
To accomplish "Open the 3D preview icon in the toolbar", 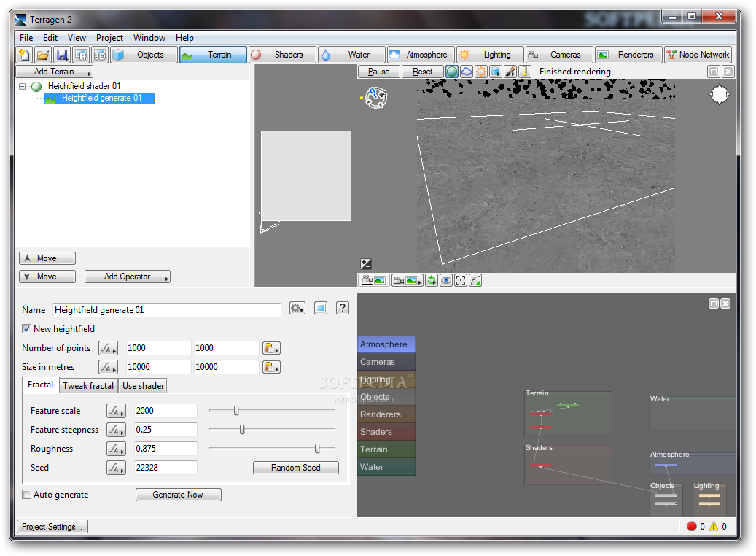I will point(99,55).
